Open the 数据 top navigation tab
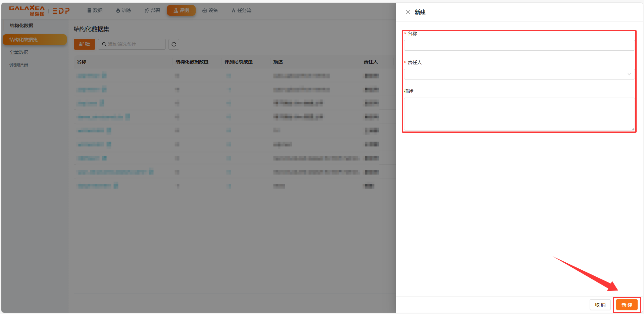Viewport: 644px width, 314px height. 95,11
